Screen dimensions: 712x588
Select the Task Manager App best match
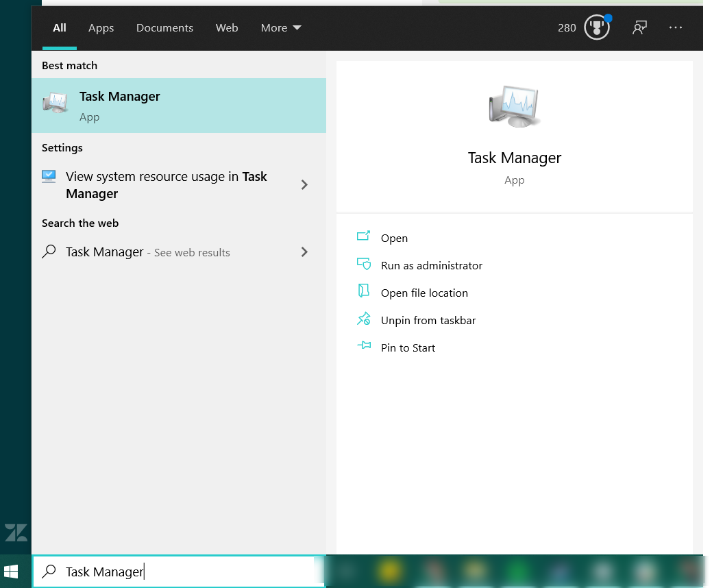point(179,106)
